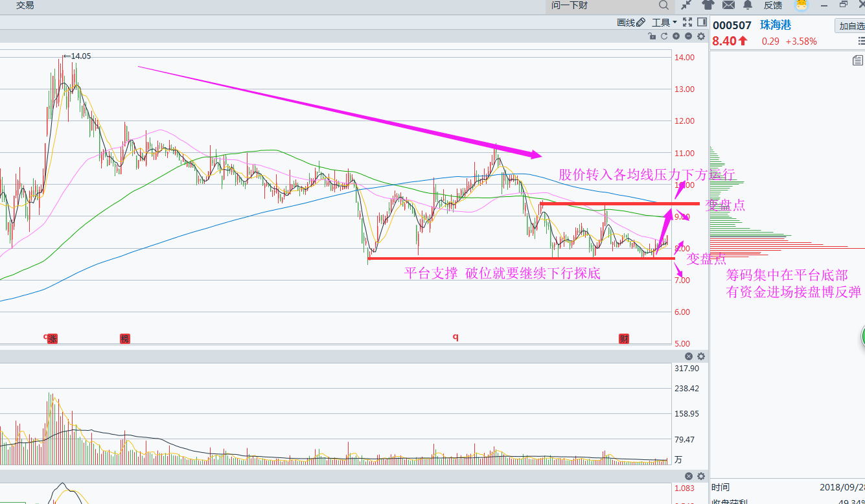
Task: Click the 张 event marker on the chart
Action: tap(52, 338)
